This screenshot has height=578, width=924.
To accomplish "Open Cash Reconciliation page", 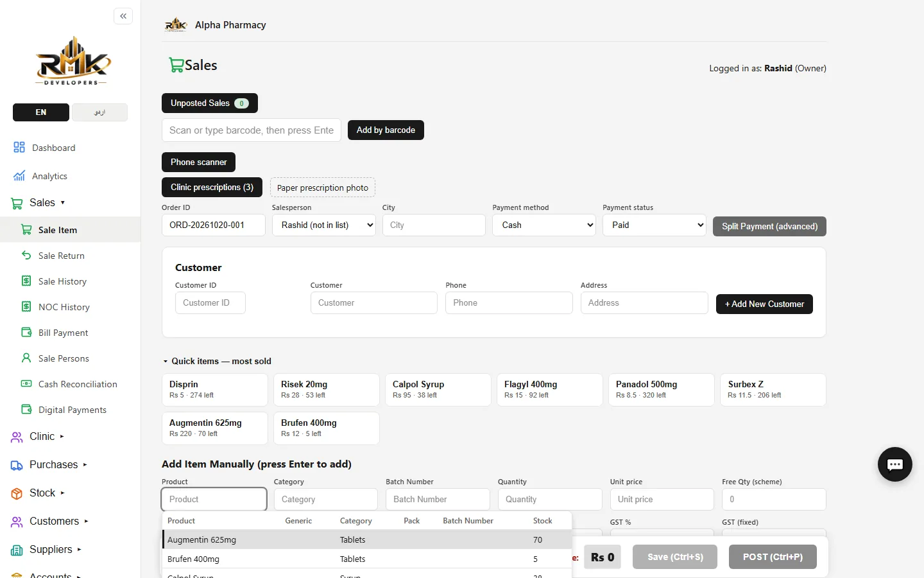I will pos(78,384).
